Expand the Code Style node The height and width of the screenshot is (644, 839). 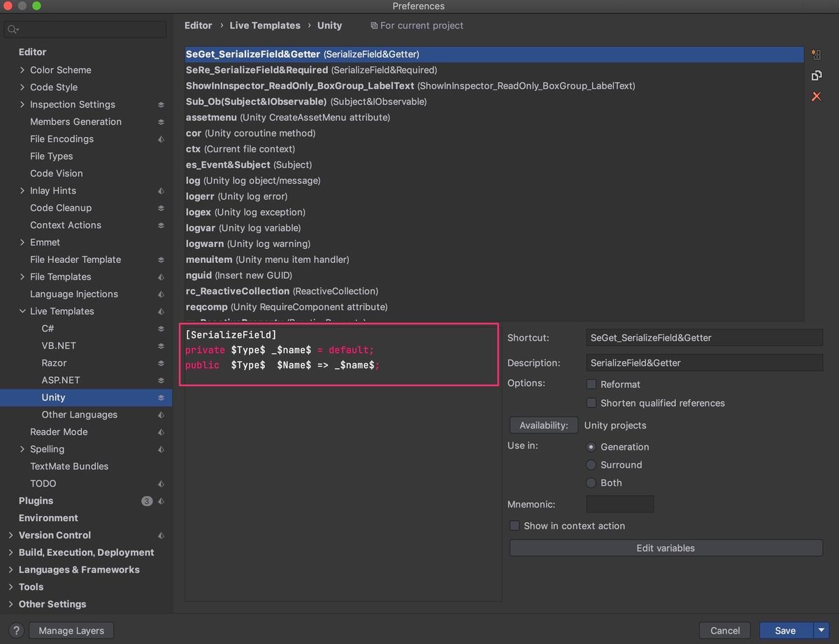[22, 87]
